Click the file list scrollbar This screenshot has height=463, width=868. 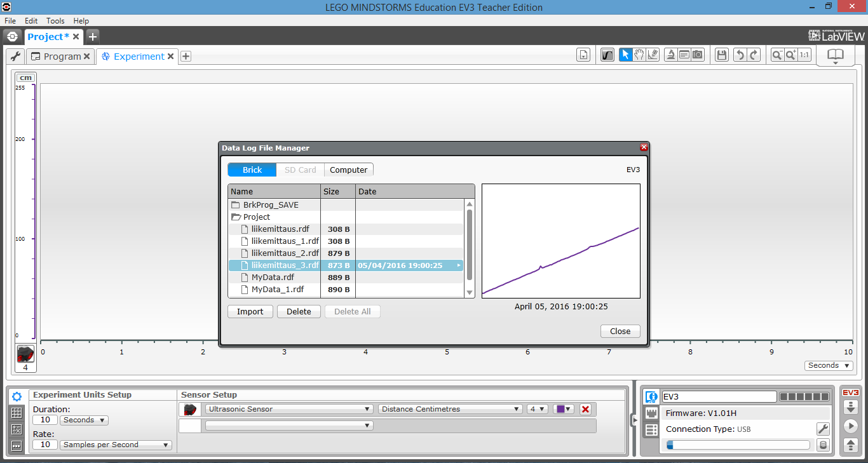pos(470,245)
